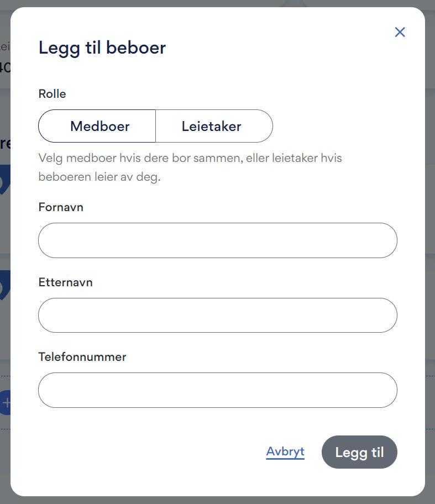Submit with the Legg til button

359,452
